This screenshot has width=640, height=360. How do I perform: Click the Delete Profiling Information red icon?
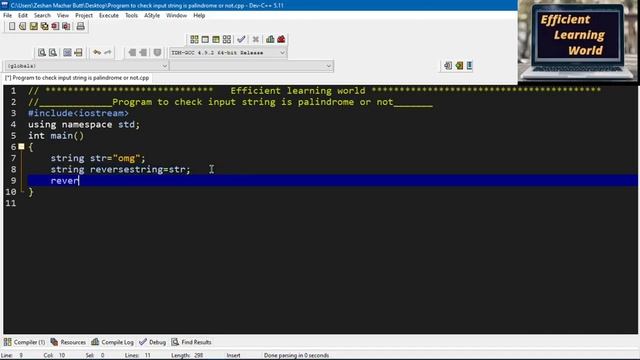pos(281,39)
